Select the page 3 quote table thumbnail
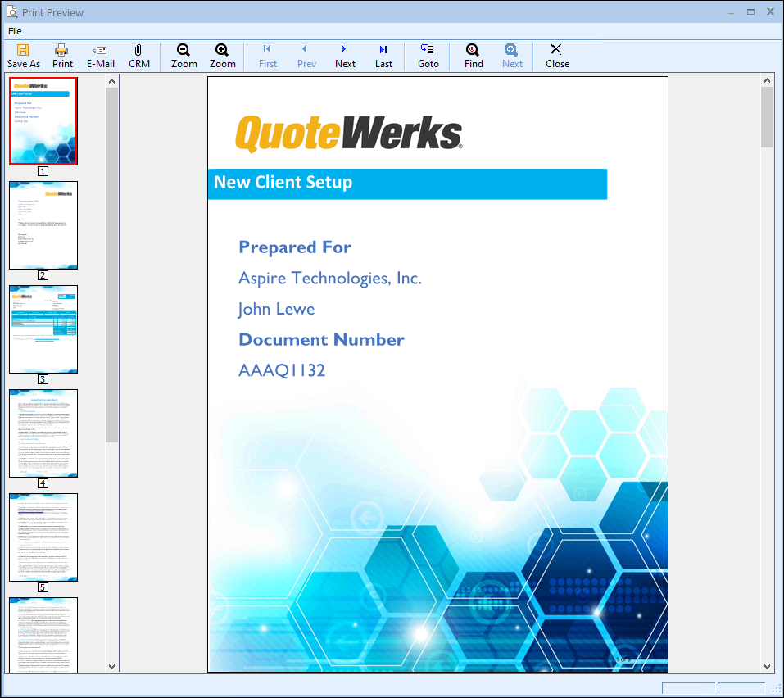This screenshot has height=698, width=784. pyautogui.click(x=43, y=329)
